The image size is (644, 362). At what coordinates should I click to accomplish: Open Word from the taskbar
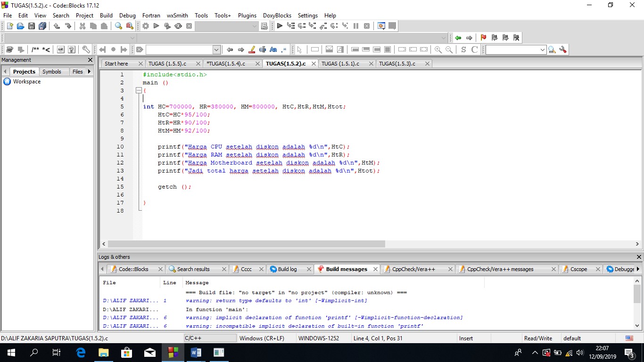click(x=196, y=353)
